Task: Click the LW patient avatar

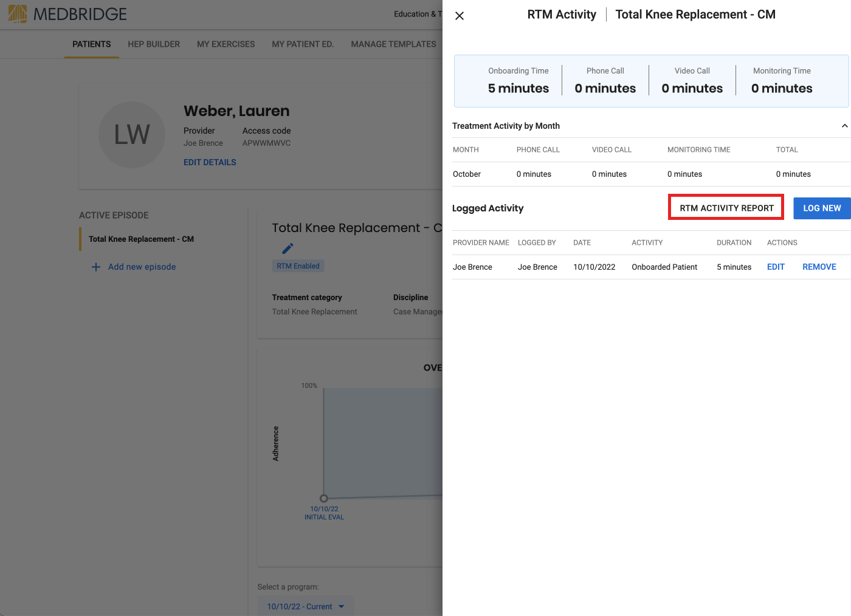Action: tap(132, 135)
